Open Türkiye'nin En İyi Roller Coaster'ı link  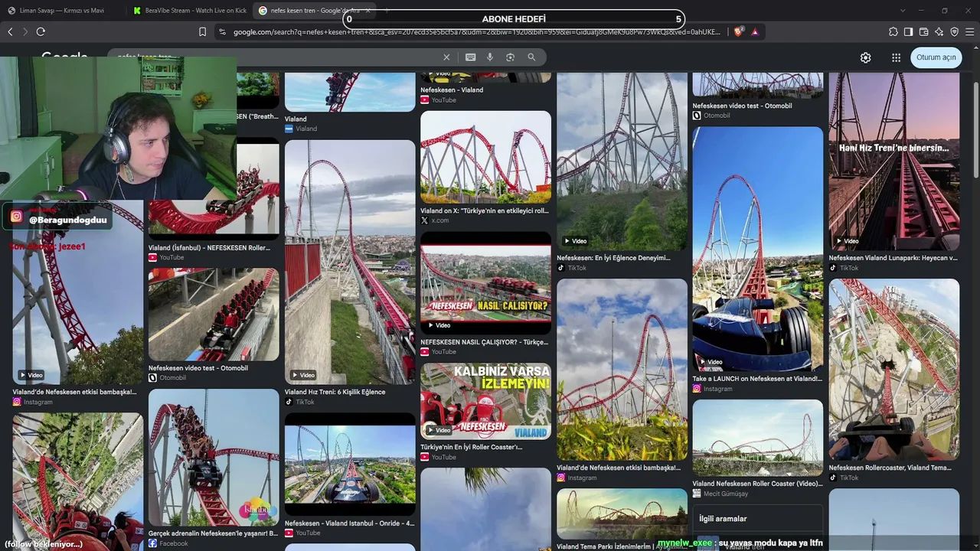[x=471, y=447]
